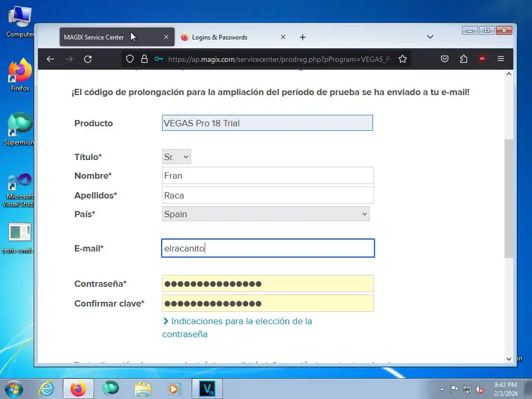This screenshot has height=399, width=532.
Task: Open Windows Media Player on taskbar
Action: pyautogui.click(x=175, y=389)
